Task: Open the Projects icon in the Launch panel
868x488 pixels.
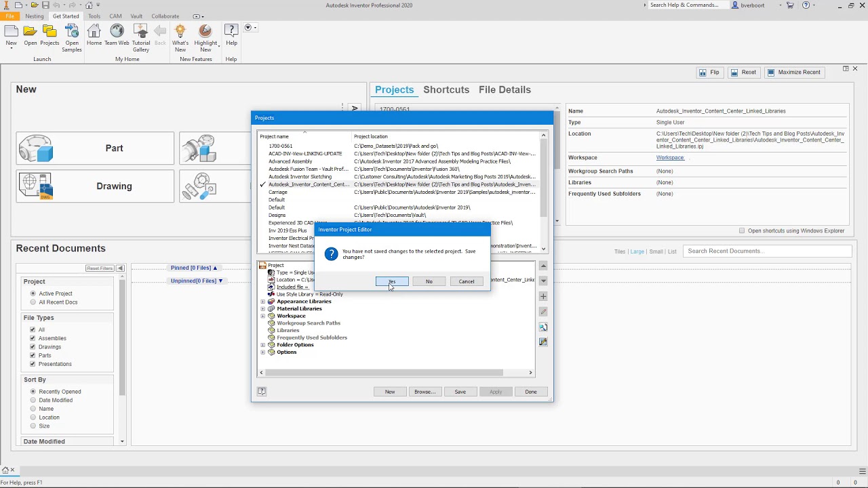Action: pos(50,31)
